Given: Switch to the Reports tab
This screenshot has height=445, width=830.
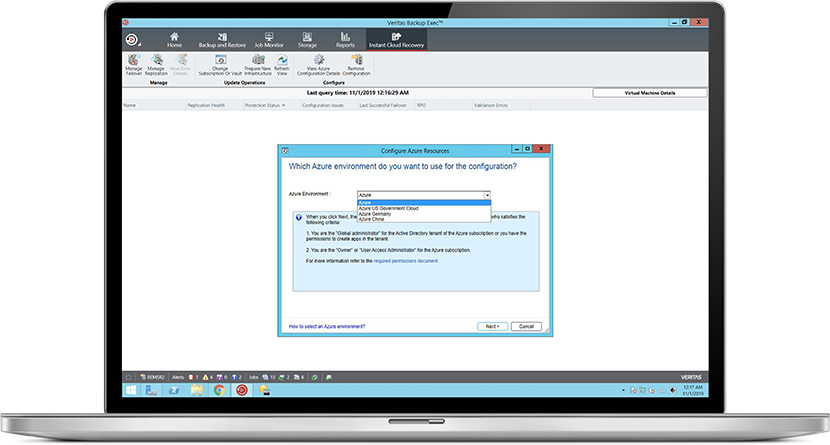Looking at the screenshot, I should (345, 40).
